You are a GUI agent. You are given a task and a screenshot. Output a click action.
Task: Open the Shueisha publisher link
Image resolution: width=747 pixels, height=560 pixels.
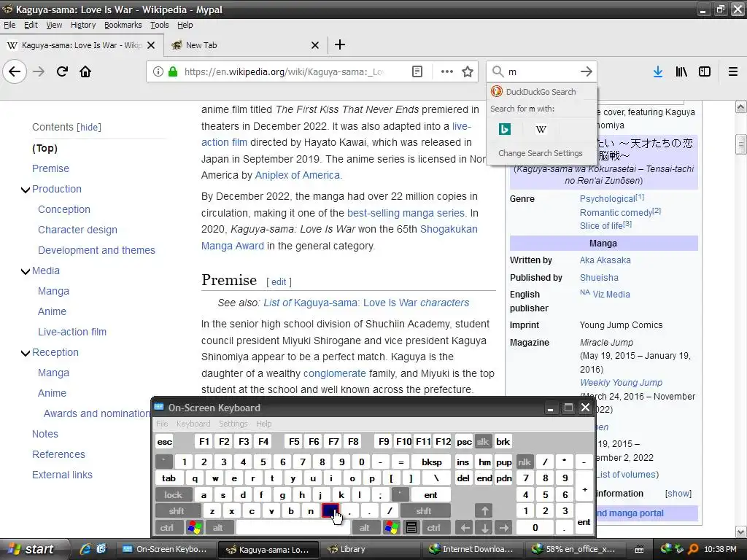pyautogui.click(x=599, y=278)
